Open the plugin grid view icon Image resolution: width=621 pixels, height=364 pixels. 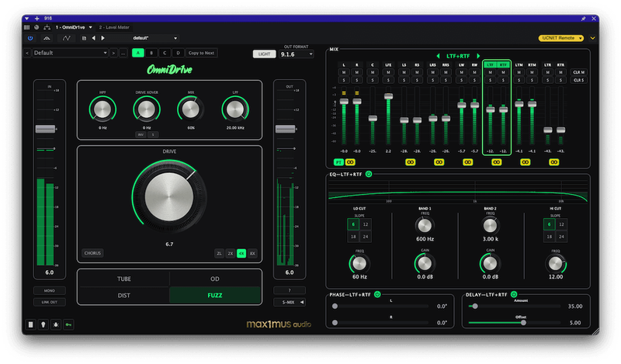pos(26,27)
